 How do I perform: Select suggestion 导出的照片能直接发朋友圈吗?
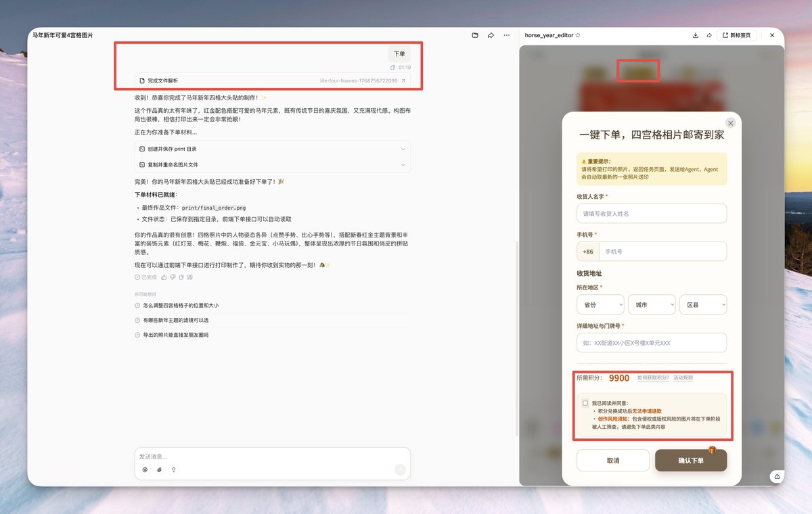273,335
